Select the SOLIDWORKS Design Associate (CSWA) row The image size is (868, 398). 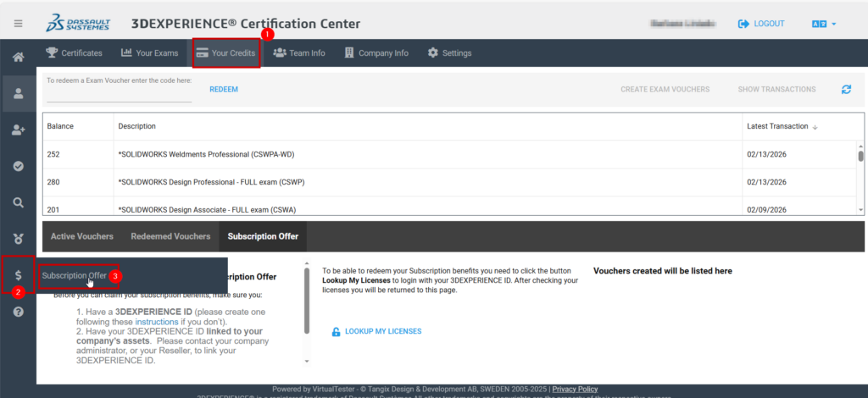449,206
